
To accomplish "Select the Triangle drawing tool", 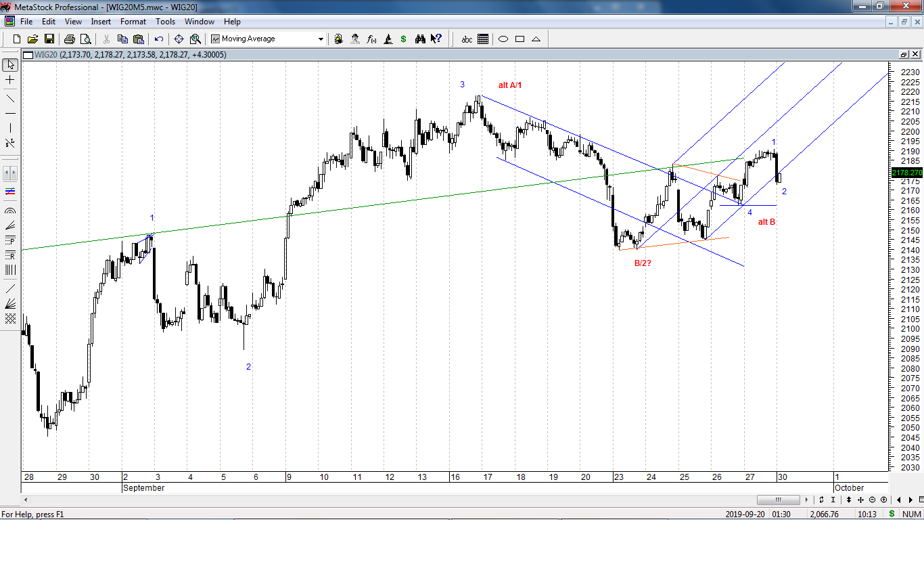I will click(536, 39).
